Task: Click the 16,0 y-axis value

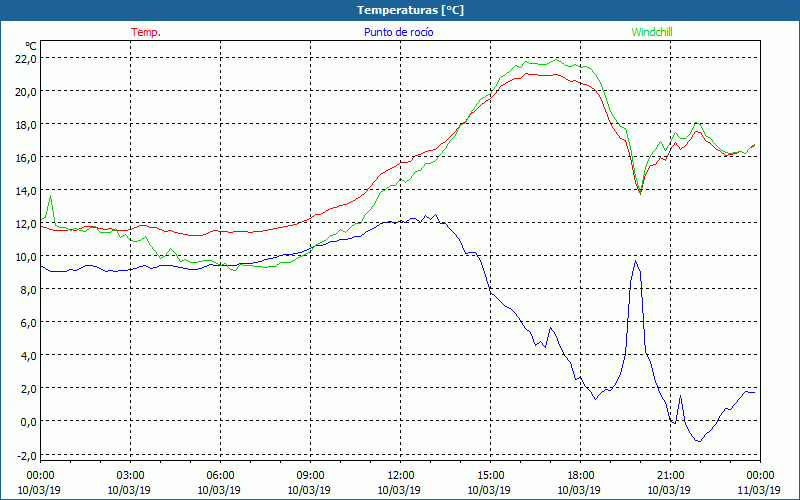Action: tap(26, 158)
